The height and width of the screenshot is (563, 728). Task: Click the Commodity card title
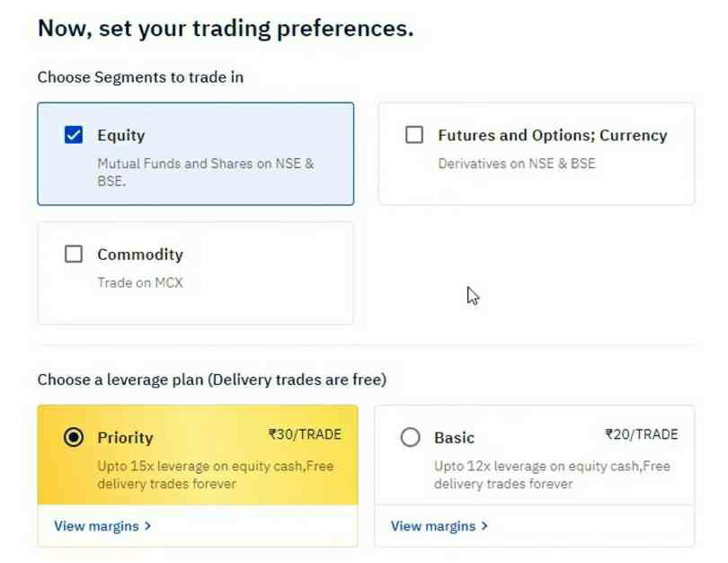(x=140, y=255)
